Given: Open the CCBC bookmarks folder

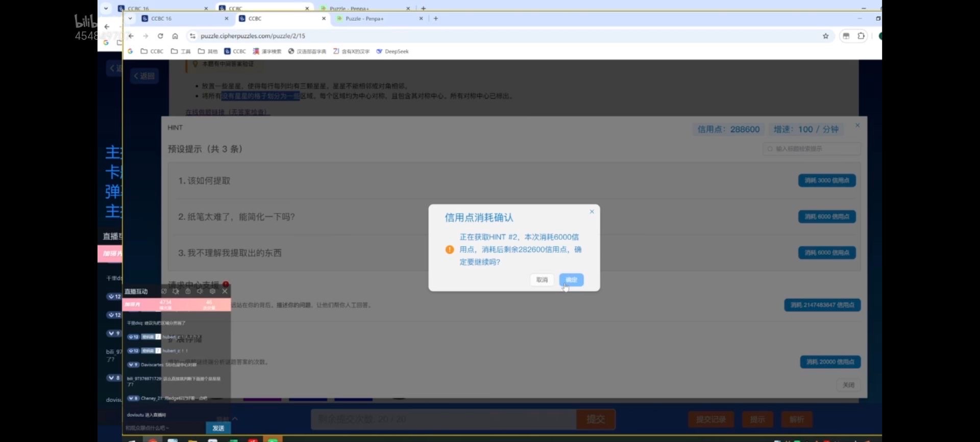Looking at the screenshot, I should [152, 51].
